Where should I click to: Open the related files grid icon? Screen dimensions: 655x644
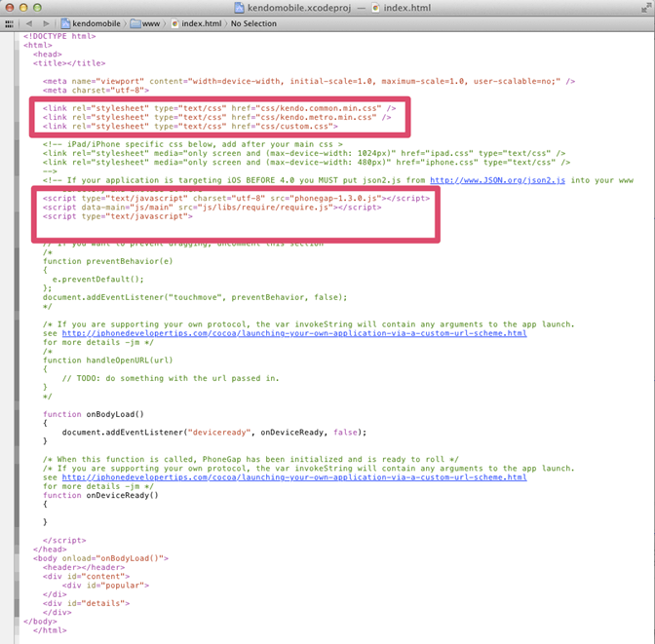pos(9,23)
